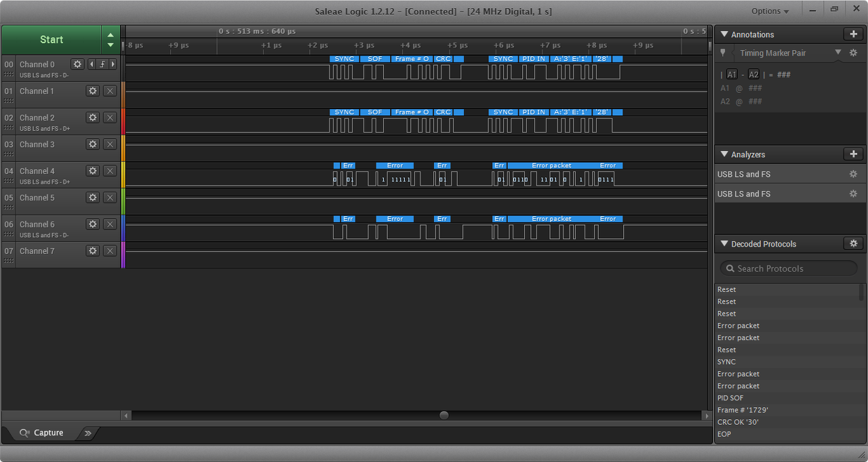
Task: Add a new annotation with plus button
Action: 853,34
